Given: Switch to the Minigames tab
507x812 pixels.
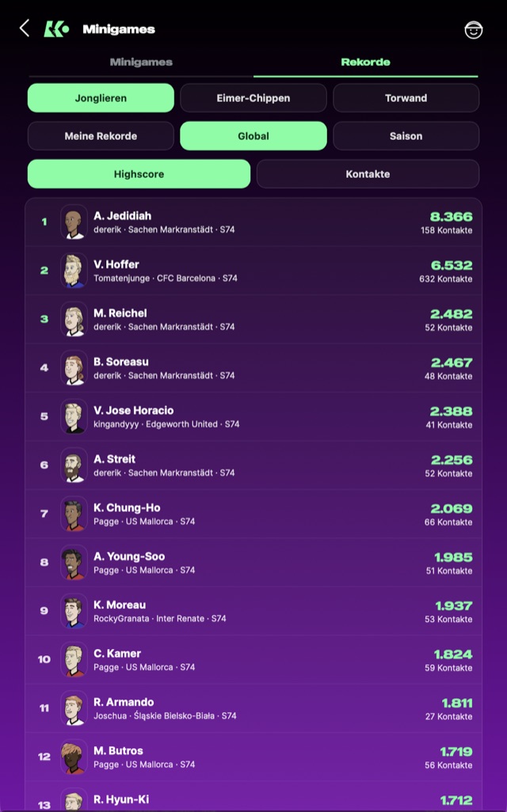Looking at the screenshot, I should tap(141, 63).
